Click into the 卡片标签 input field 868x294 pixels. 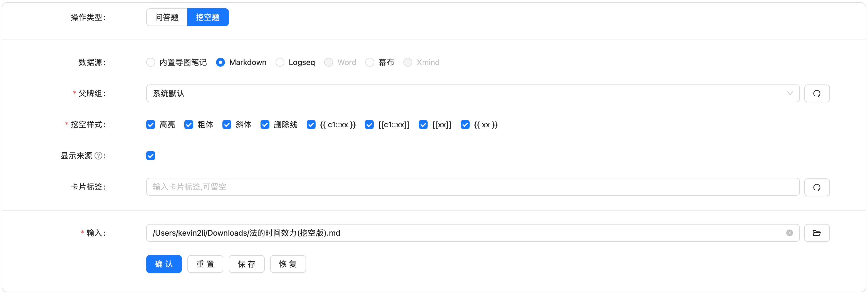tap(472, 187)
